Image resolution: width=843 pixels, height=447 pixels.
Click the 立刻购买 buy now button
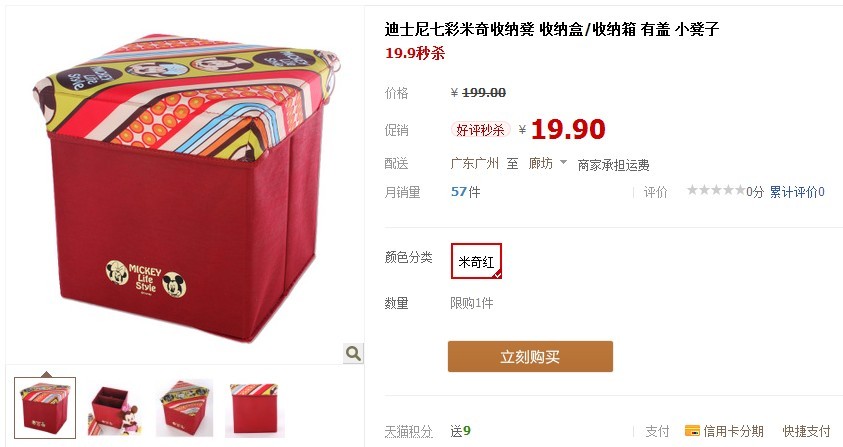coord(530,356)
